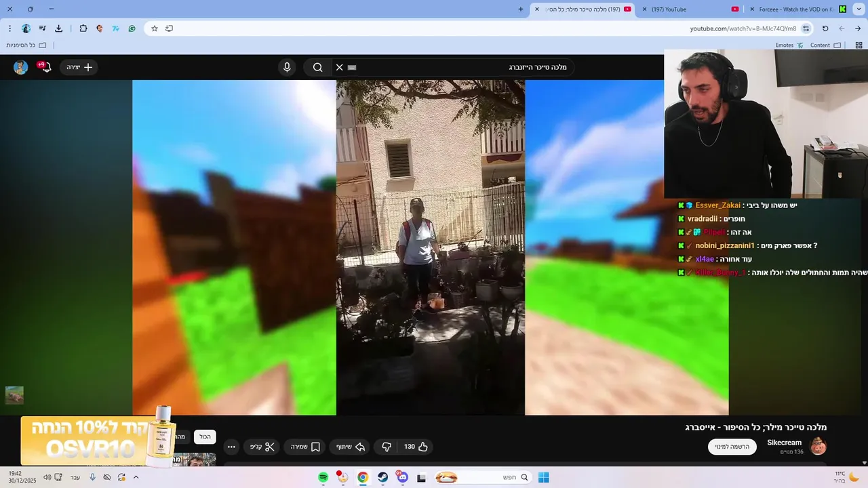Subscribe to Sikecream channel
Screen dimensions: 868x488
click(x=732, y=447)
